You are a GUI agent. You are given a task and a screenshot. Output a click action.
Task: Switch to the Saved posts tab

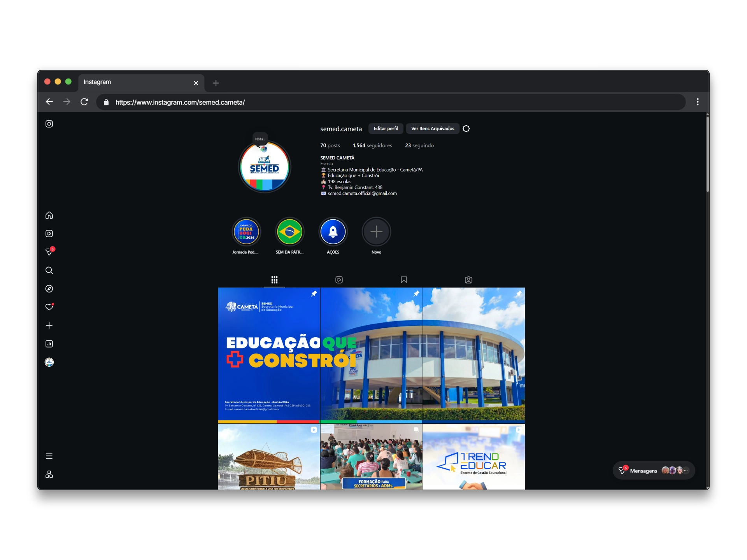(404, 280)
